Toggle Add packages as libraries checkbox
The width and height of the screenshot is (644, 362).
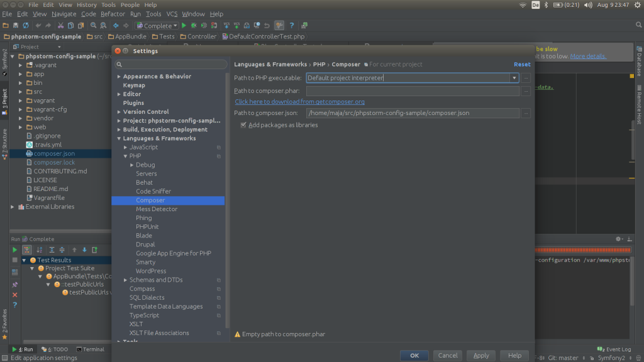pos(243,125)
